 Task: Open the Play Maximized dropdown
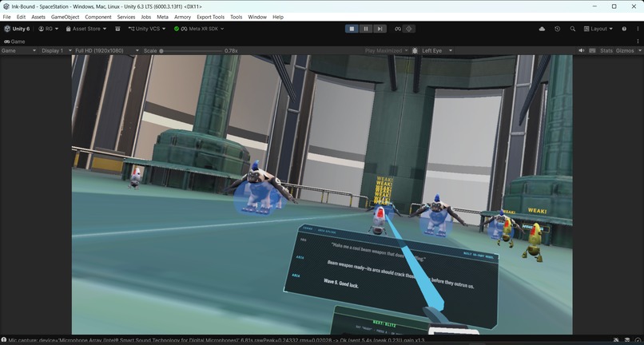tap(387, 50)
